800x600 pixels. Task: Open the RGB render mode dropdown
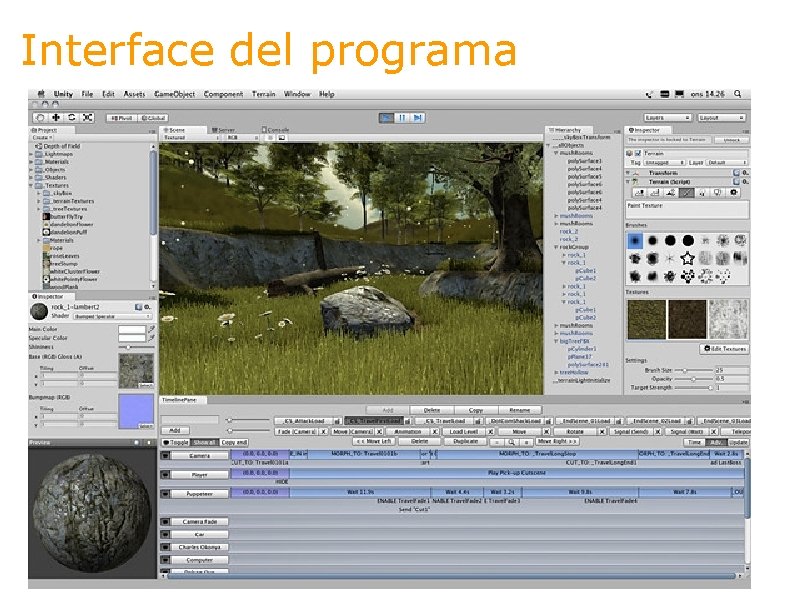[x=242, y=138]
